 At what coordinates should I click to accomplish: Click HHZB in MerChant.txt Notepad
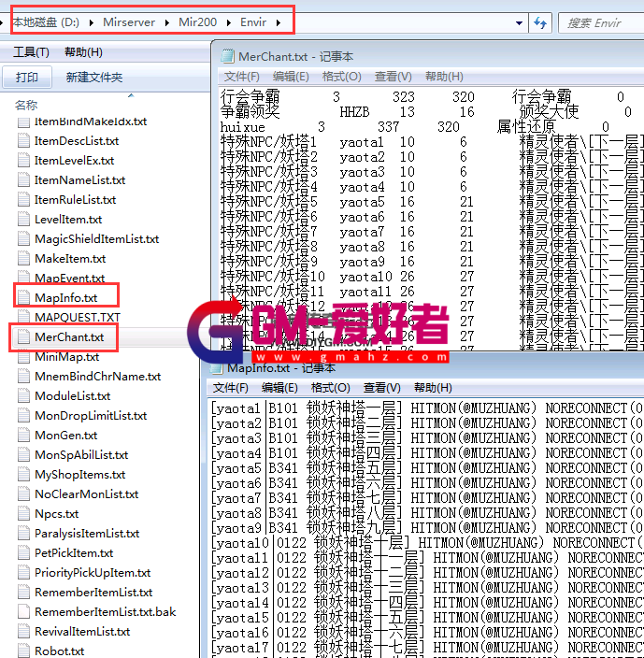pyautogui.click(x=354, y=112)
